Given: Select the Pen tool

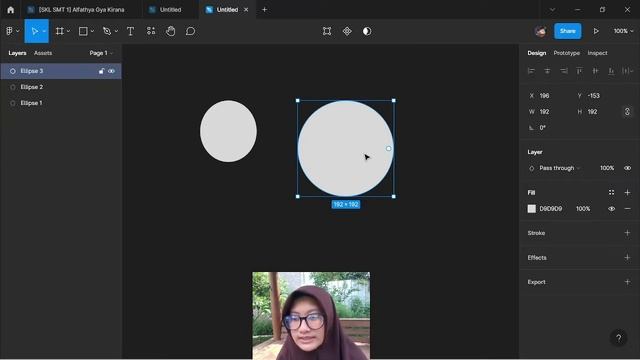Looking at the screenshot, I should tap(107, 31).
